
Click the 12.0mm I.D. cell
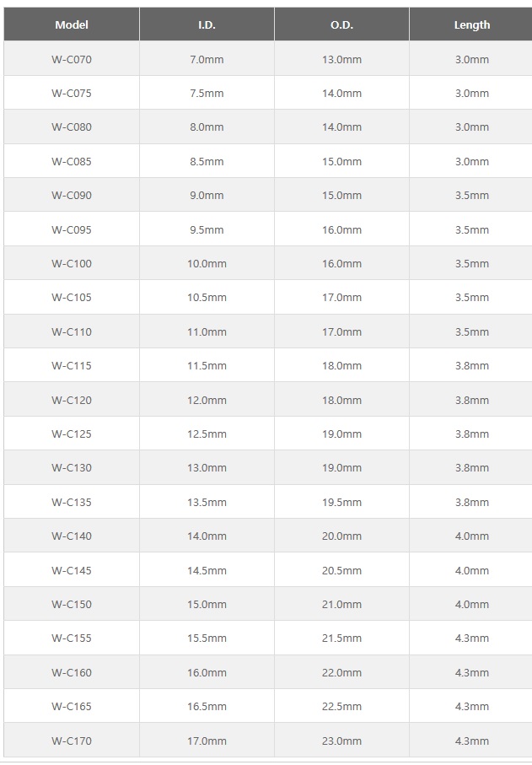point(207,400)
